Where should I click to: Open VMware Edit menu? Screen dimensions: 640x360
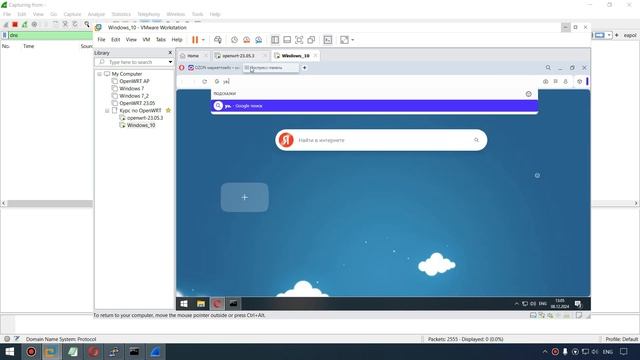[x=116, y=40]
